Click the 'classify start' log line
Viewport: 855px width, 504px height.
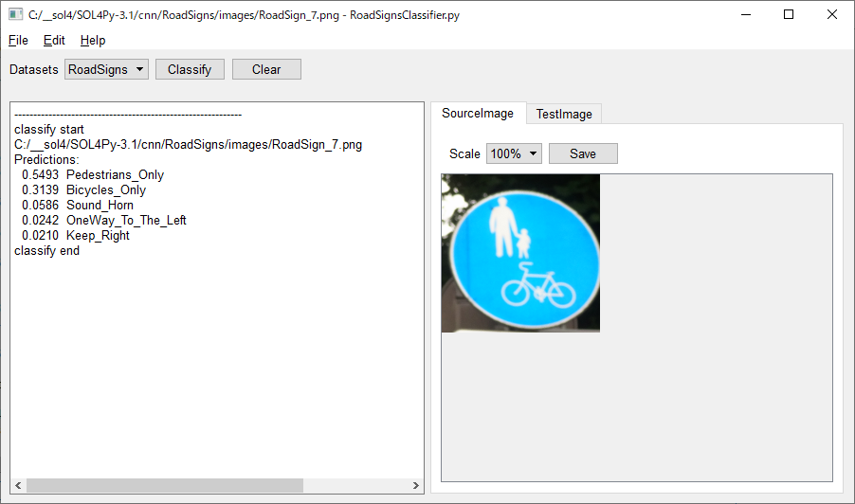49,130
